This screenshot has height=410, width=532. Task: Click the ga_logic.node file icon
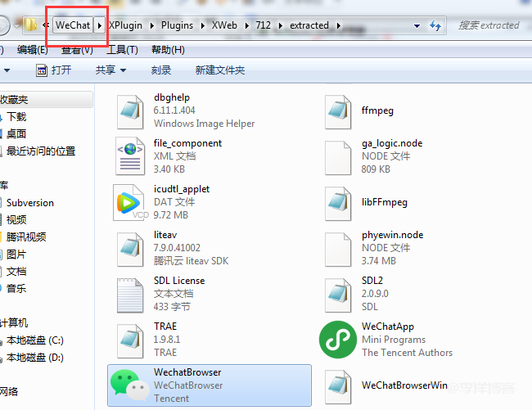click(x=338, y=155)
